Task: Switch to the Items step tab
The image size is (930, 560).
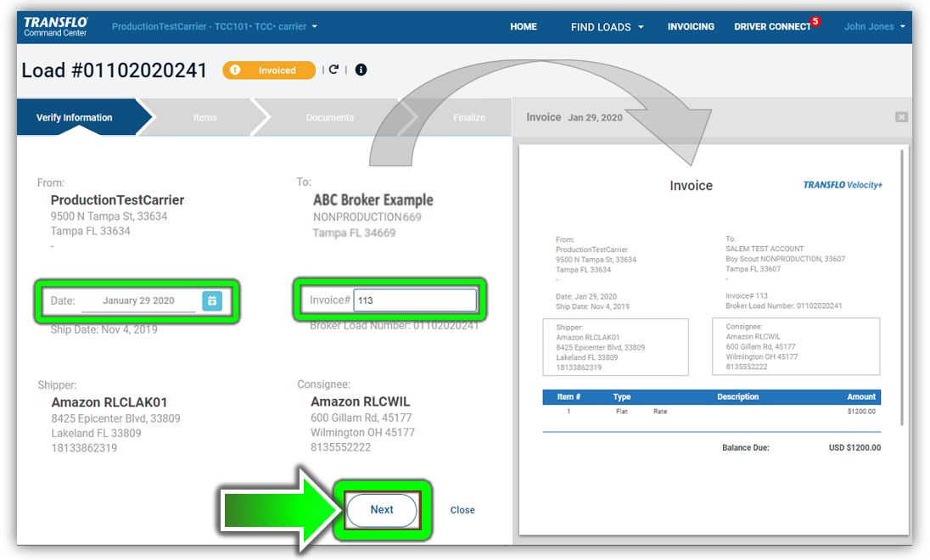Action: click(205, 117)
